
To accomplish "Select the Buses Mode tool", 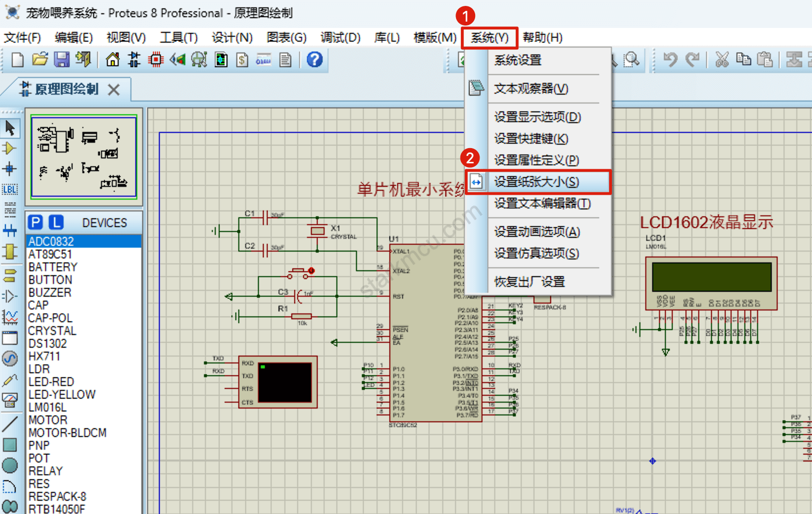I will pyautogui.click(x=10, y=230).
